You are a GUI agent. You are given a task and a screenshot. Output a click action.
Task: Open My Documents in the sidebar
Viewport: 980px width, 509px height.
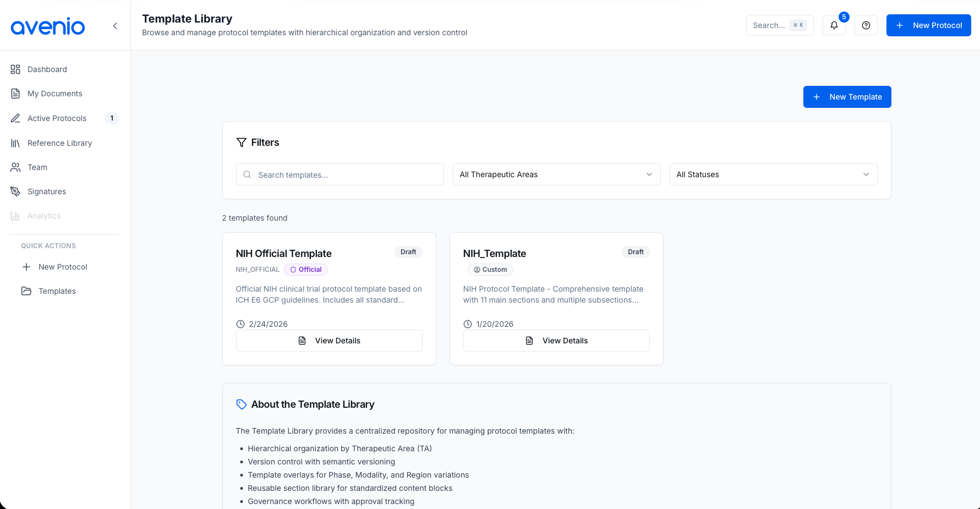click(x=54, y=94)
